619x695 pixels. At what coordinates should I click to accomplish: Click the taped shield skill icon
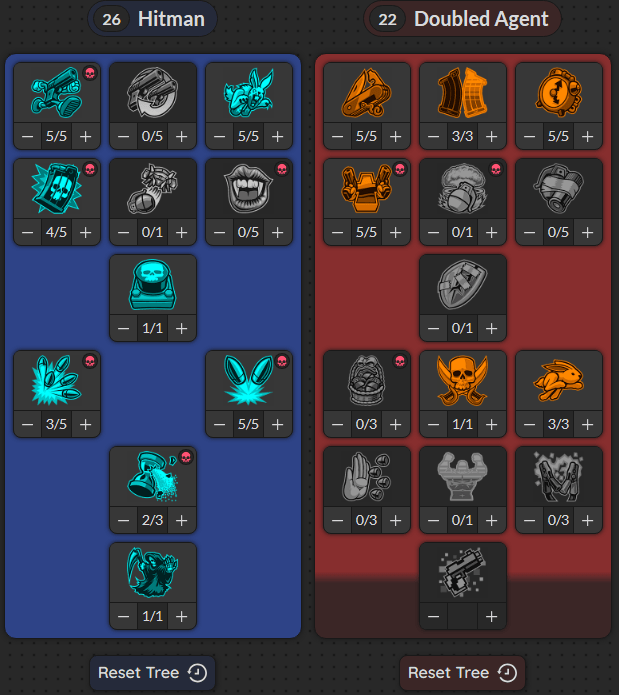pos(462,284)
